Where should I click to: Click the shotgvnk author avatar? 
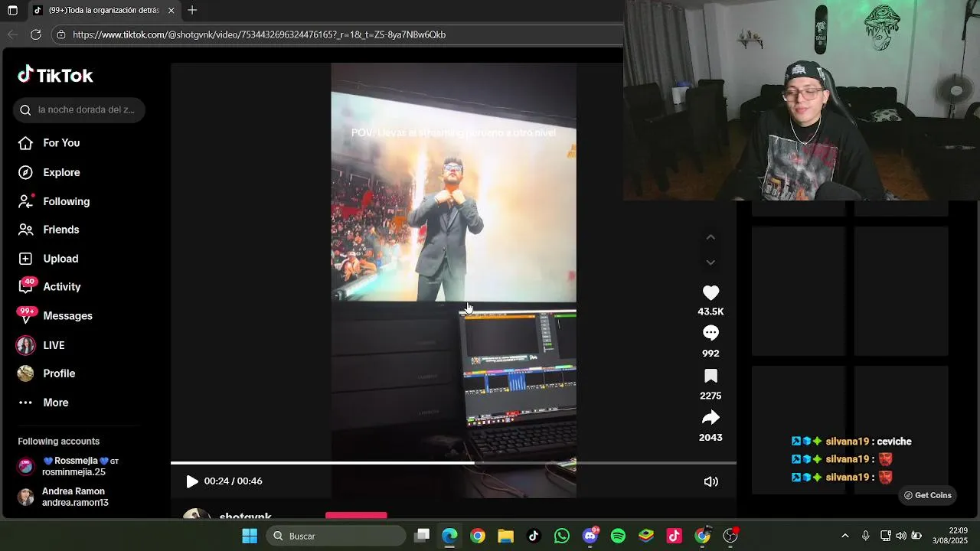coord(197,514)
